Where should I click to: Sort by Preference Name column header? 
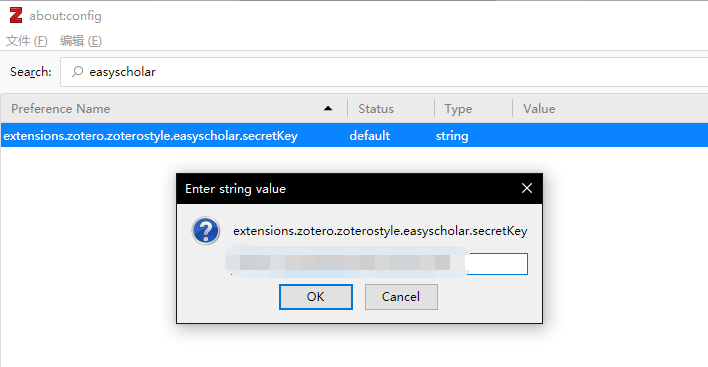(174, 108)
